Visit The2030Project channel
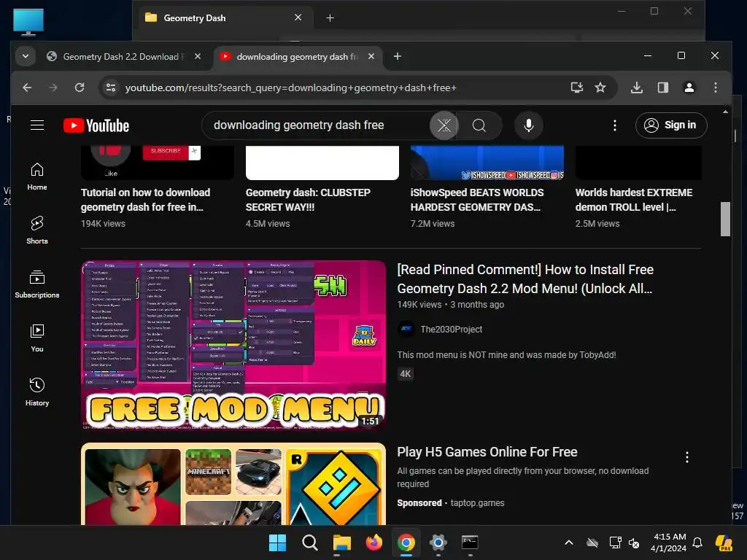747x560 pixels. coord(451,329)
